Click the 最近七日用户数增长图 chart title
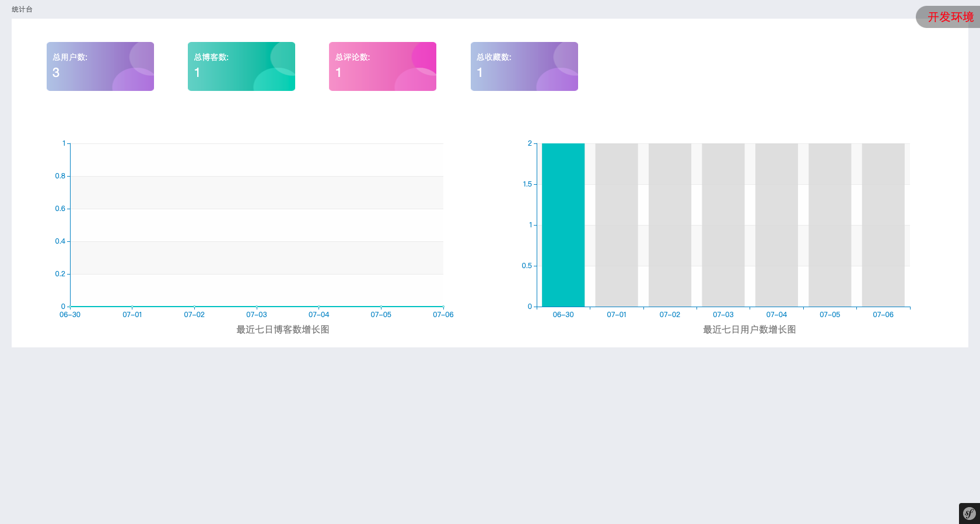 click(x=750, y=330)
